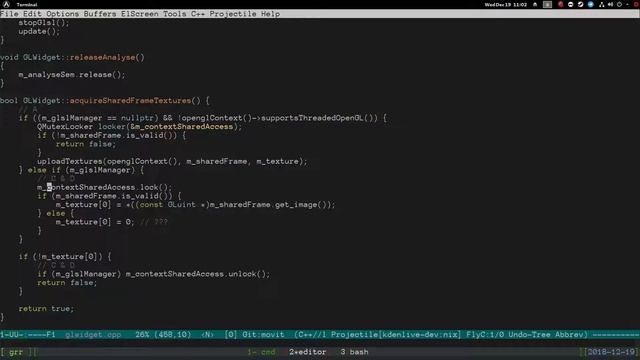The image size is (640, 360).
Task: Open the Help menu
Action: pyautogui.click(x=270, y=14)
